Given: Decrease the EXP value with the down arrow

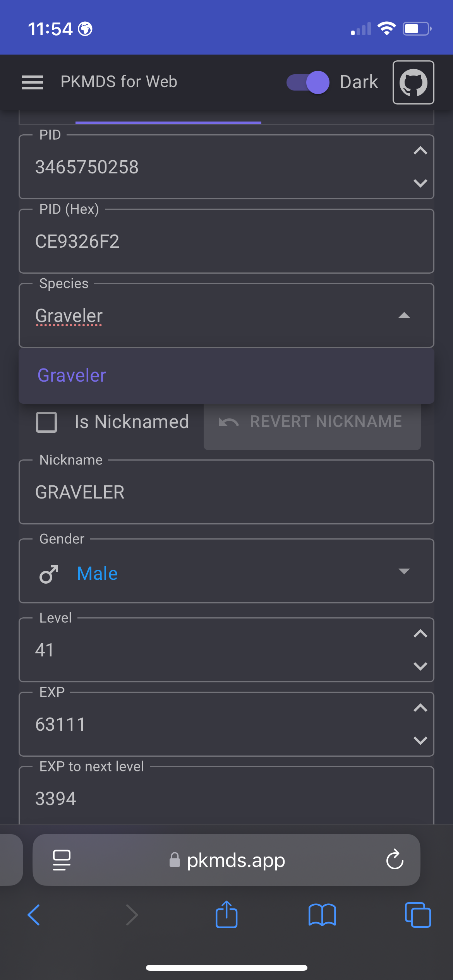Looking at the screenshot, I should (x=420, y=740).
